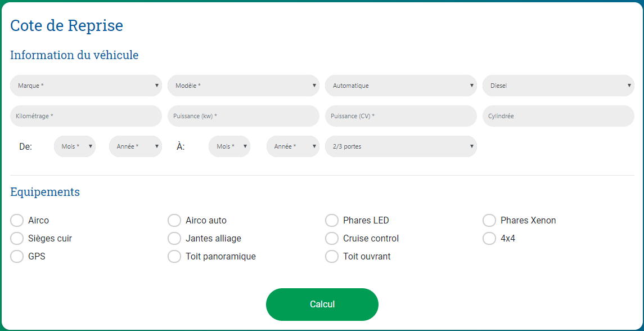
Task: Open the Diesel fuel type dropdown
Action: click(558, 86)
